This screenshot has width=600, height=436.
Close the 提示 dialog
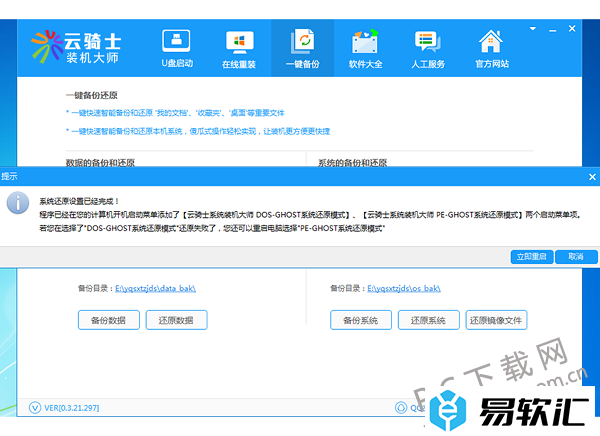pos(592,177)
